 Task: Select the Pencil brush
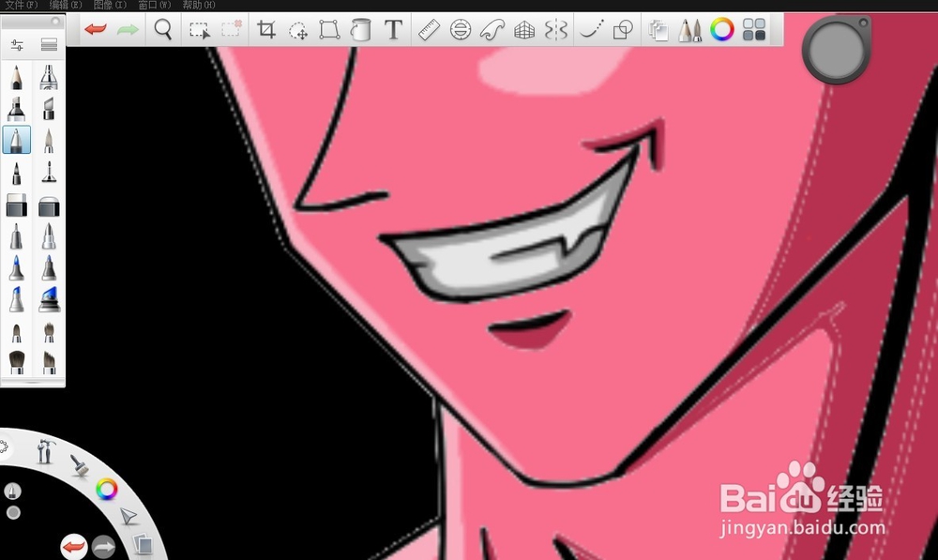tap(16, 77)
